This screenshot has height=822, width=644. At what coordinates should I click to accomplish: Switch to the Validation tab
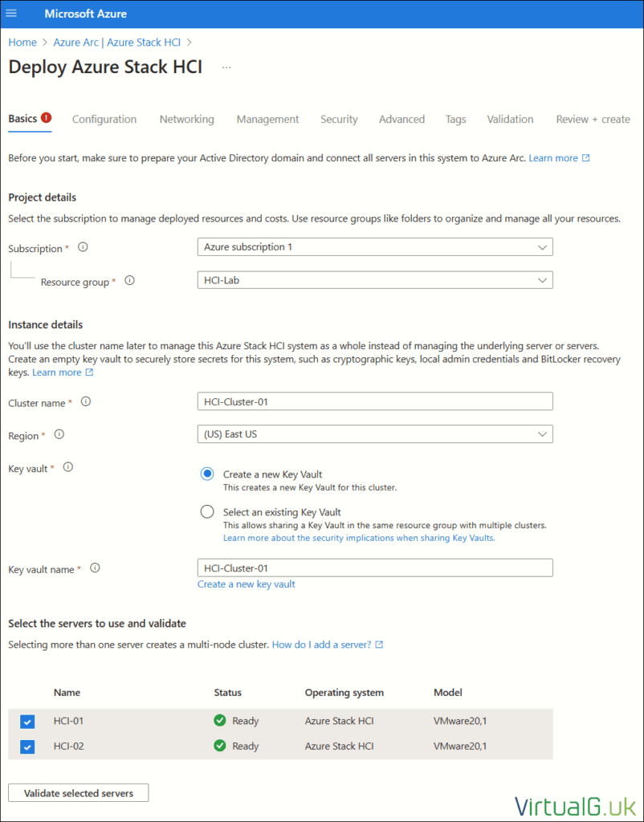click(x=510, y=120)
